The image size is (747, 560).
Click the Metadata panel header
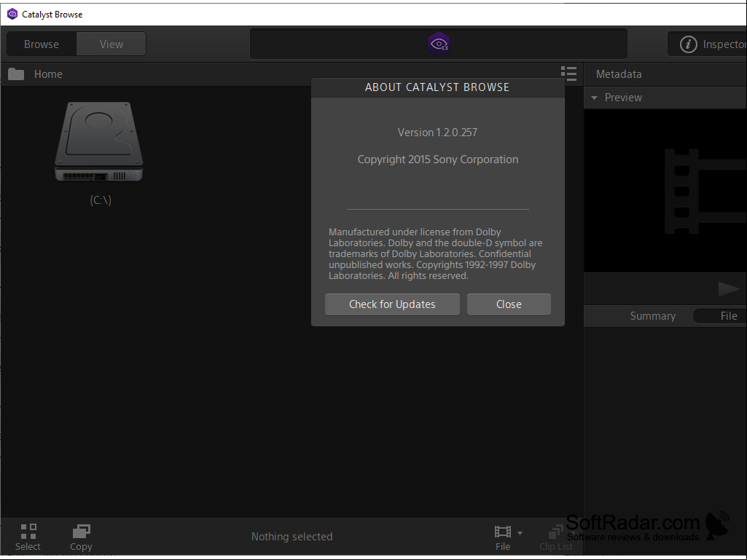619,74
